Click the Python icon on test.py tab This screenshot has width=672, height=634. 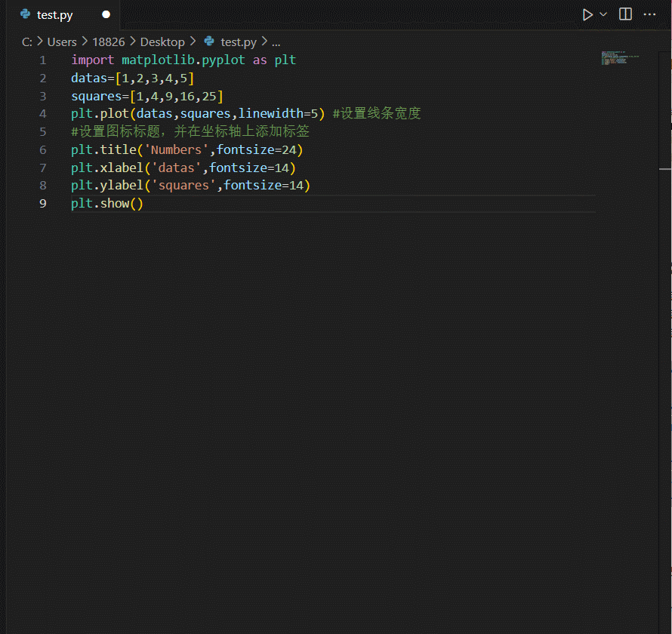(25, 14)
